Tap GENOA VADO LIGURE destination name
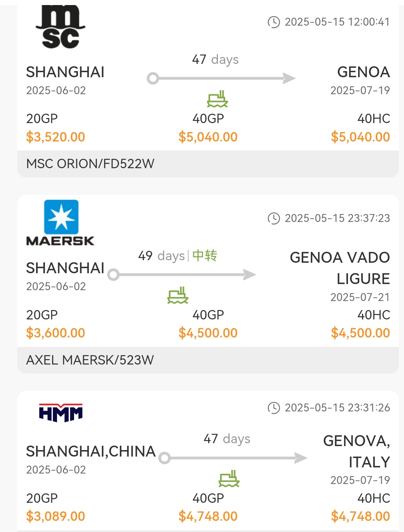 pos(340,268)
